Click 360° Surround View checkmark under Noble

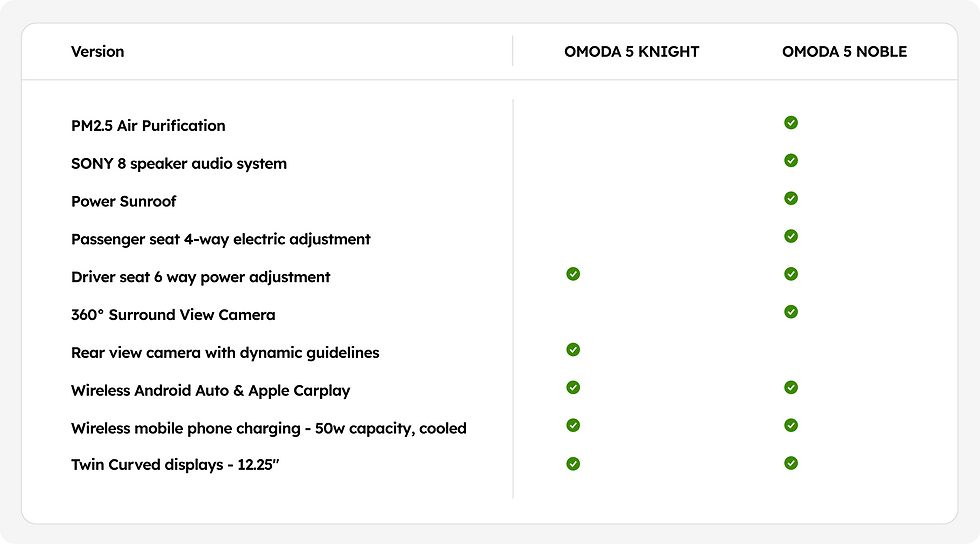click(x=791, y=312)
